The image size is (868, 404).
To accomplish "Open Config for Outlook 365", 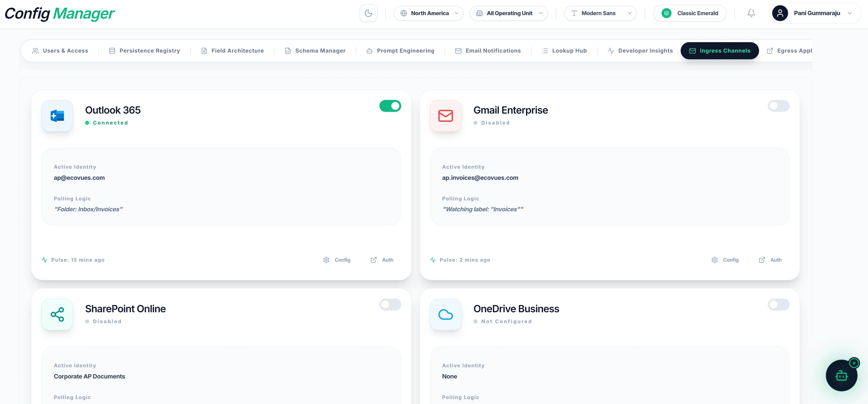I will tap(337, 260).
